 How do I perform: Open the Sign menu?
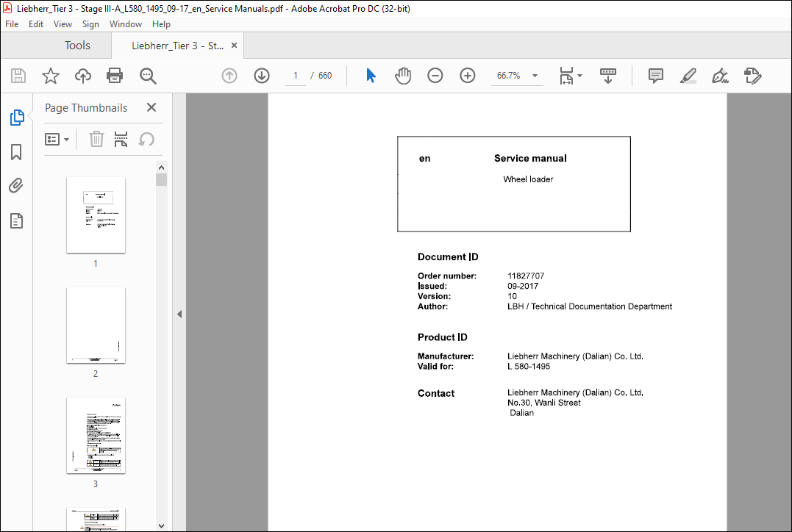(x=90, y=24)
